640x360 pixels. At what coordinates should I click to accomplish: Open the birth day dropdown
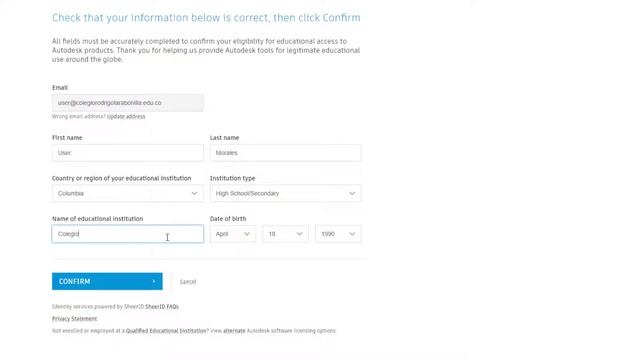285,234
